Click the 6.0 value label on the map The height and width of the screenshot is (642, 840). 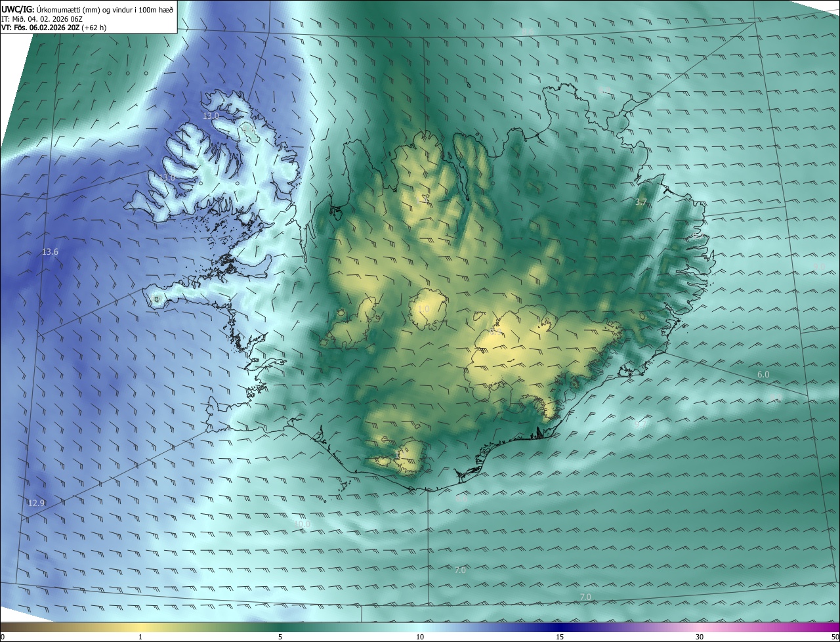pos(763,374)
